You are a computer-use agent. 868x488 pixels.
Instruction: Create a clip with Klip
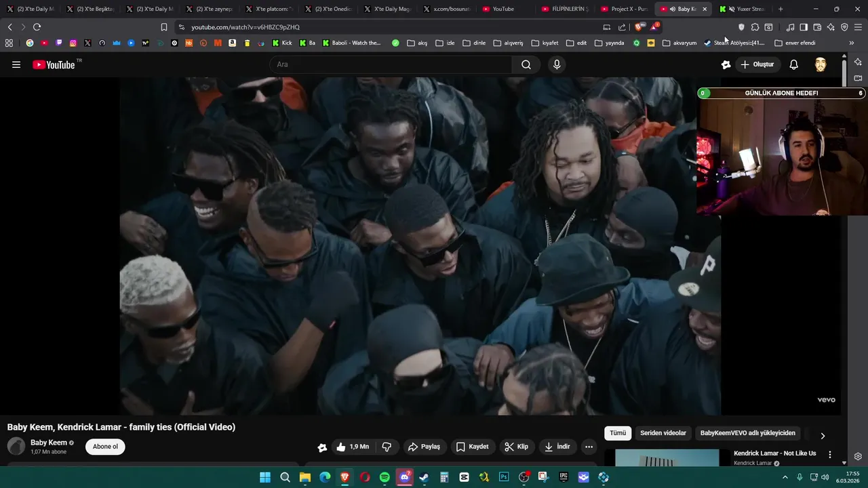(516, 447)
